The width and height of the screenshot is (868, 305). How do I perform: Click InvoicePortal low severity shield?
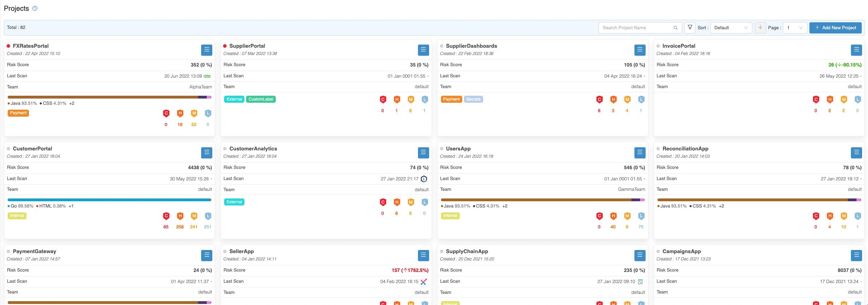tap(858, 100)
